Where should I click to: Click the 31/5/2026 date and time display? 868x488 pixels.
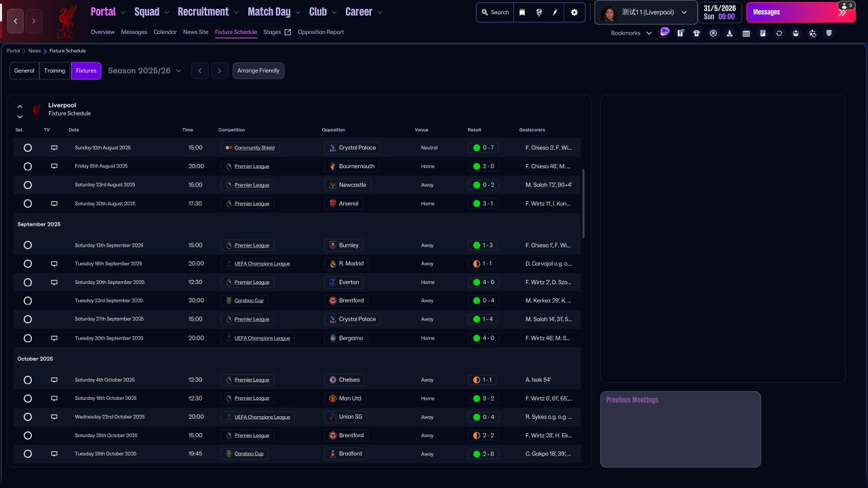[719, 12]
